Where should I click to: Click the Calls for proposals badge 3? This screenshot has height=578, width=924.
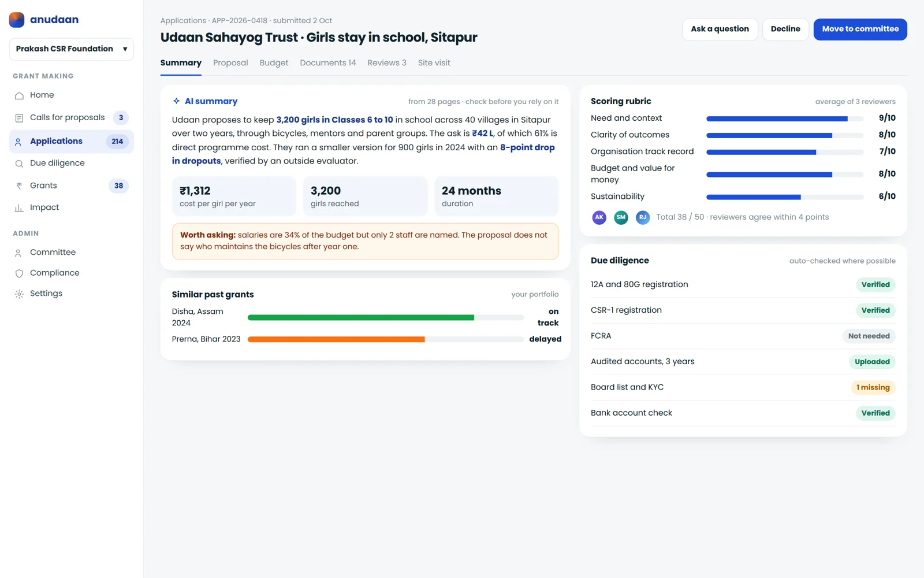point(121,118)
